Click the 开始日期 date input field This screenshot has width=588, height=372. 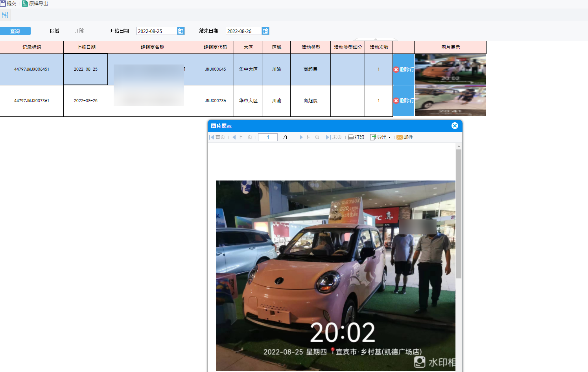(x=157, y=31)
